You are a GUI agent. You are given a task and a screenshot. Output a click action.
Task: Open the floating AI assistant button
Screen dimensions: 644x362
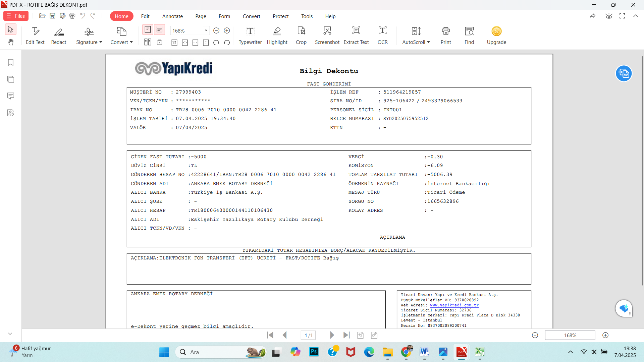[x=624, y=308]
